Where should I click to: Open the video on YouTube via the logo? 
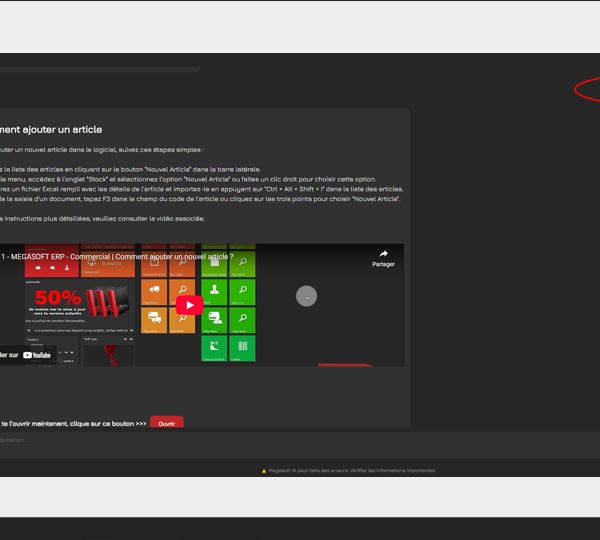coord(37,355)
